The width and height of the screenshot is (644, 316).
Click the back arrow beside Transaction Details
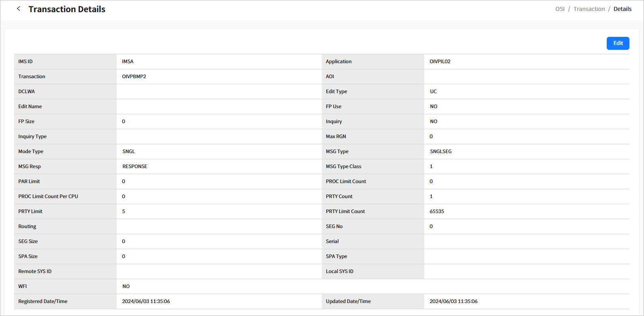(x=19, y=9)
